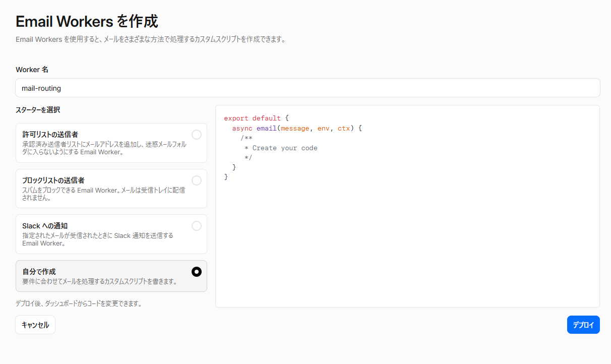
Task: Click the 承認済み送信者リスト description text
Action: pos(104,148)
